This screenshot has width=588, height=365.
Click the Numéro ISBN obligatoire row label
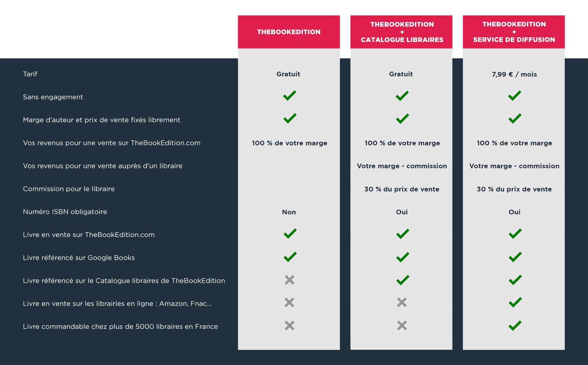[65, 212]
